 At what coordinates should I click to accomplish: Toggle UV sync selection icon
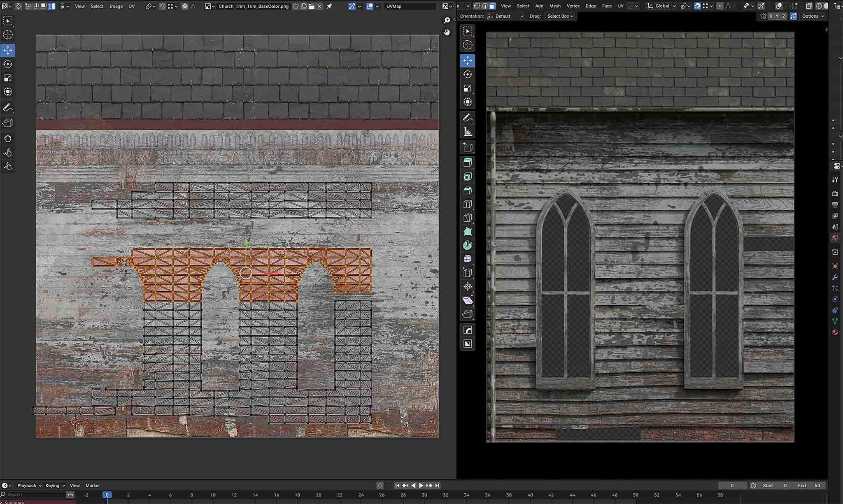click(19, 6)
